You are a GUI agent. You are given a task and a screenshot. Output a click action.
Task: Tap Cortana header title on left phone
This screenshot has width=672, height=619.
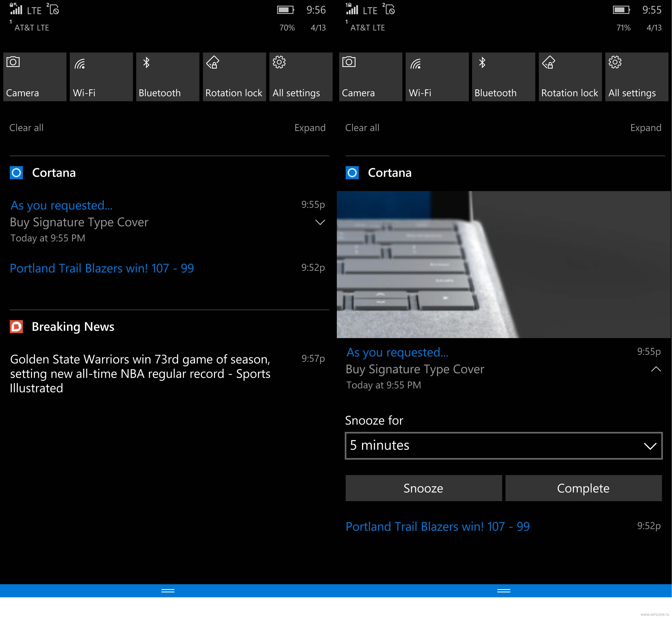click(x=54, y=173)
